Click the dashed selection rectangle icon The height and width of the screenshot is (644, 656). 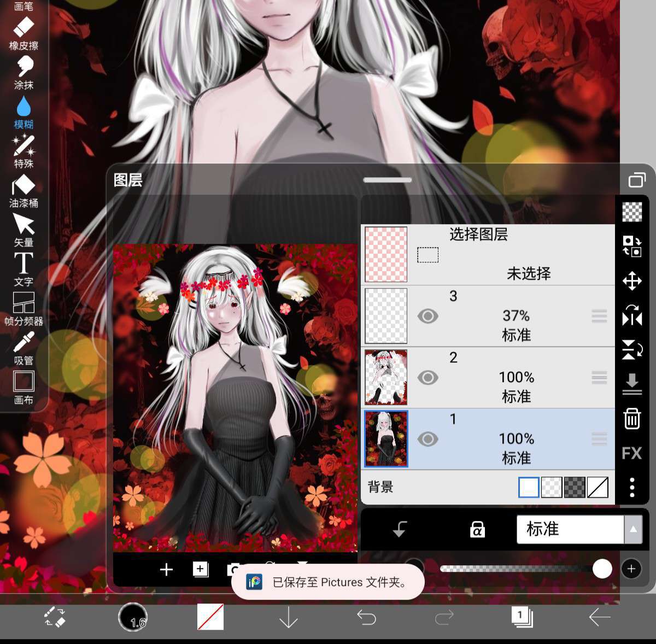(x=427, y=255)
